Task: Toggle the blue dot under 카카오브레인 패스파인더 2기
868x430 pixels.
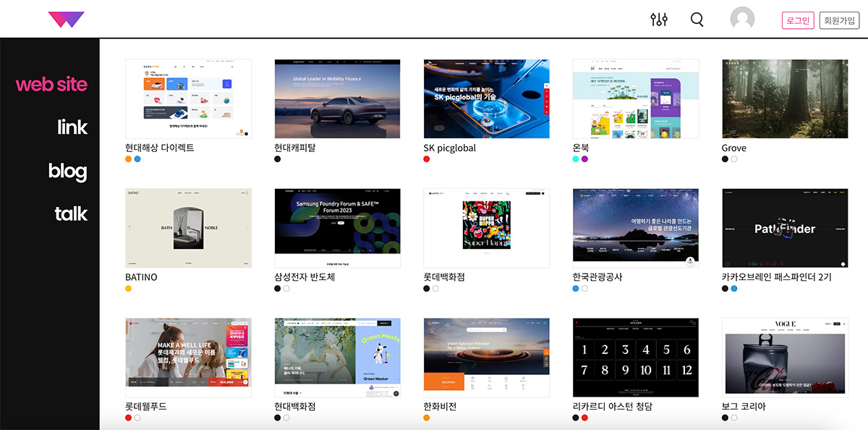Action: point(733,287)
